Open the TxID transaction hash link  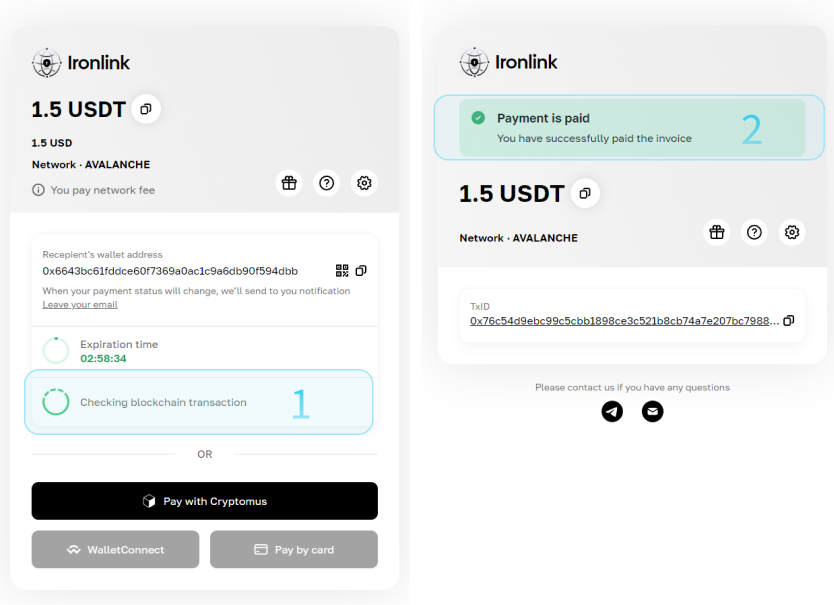tap(624, 321)
